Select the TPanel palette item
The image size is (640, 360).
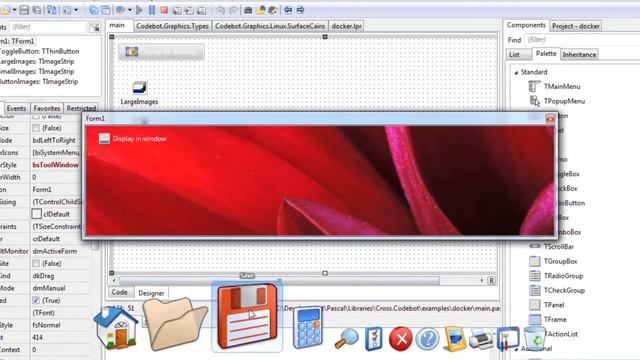547,305
